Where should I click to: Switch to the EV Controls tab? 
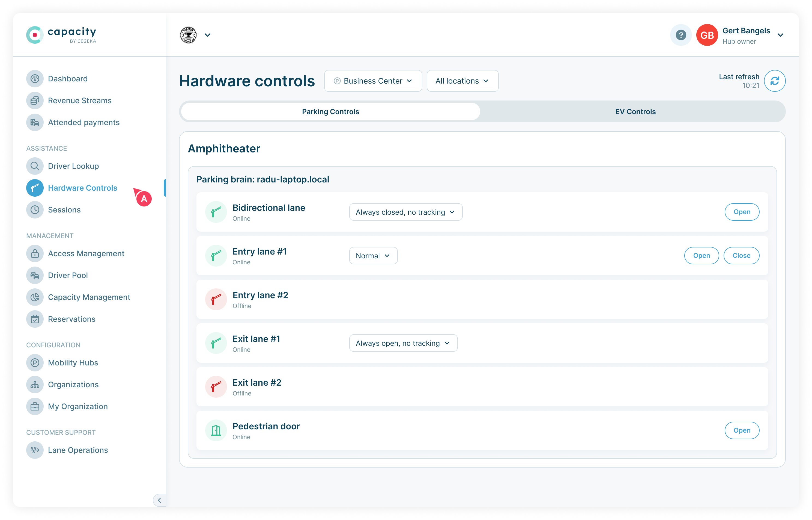tap(635, 111)
